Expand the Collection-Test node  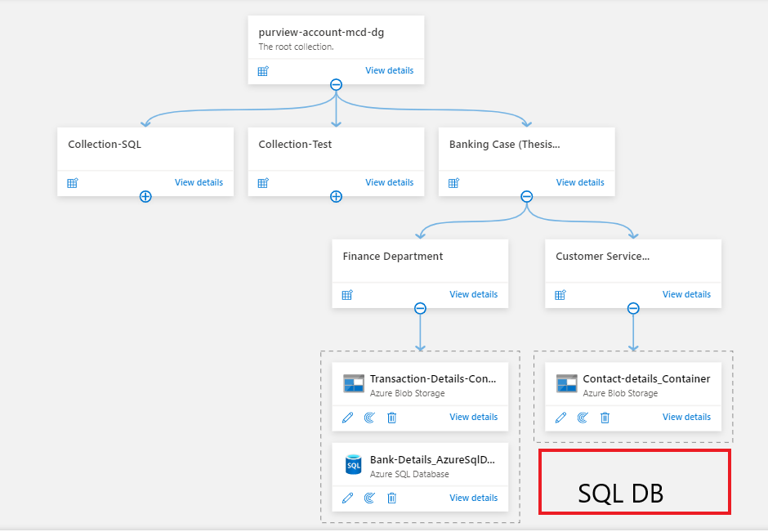[336, 196]
